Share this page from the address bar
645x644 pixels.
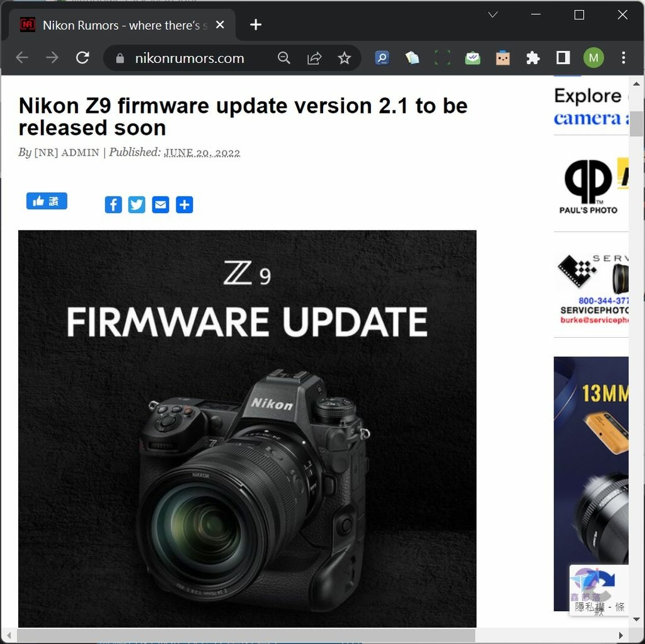tap(314, 58)
